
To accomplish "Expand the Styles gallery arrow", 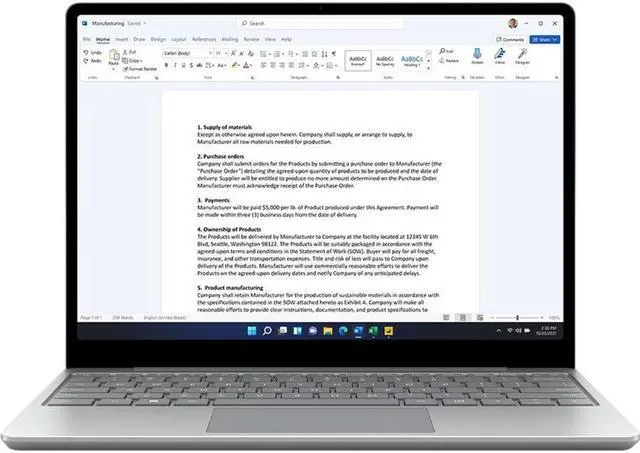I will (x=429, y=66).
